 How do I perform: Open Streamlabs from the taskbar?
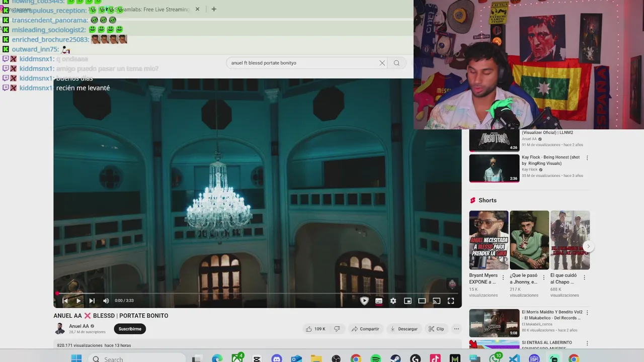(x=554, y=358)
